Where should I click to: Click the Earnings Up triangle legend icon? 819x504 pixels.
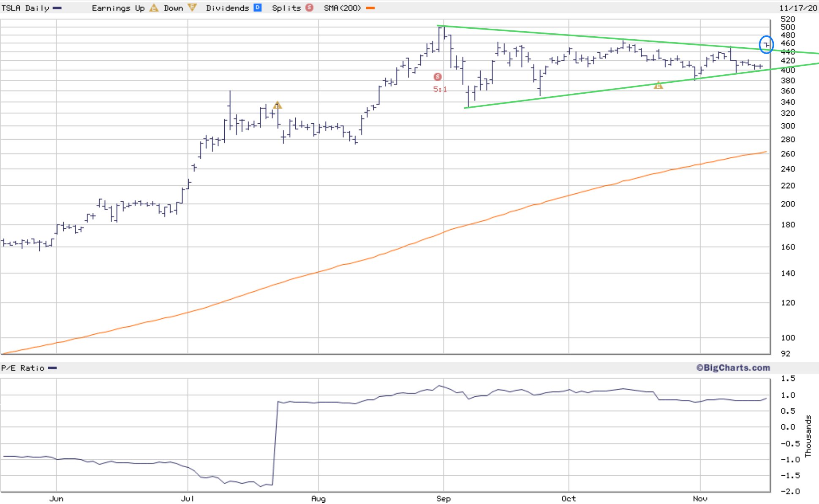tap(154, 8)
